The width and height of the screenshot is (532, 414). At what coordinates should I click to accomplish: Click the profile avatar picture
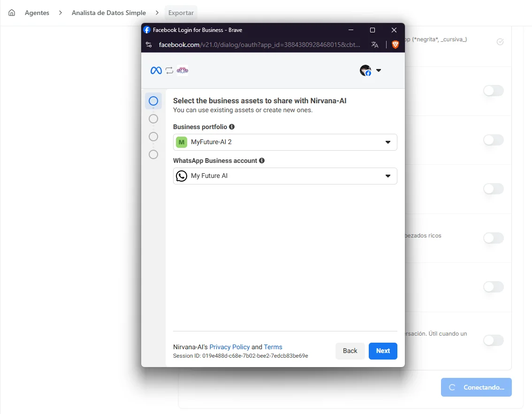[365, 70]
